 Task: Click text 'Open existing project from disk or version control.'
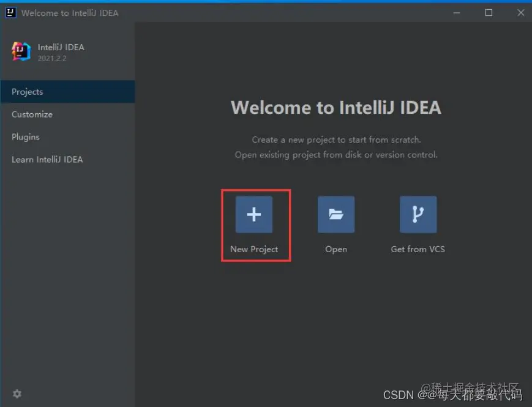[x=336, y=155]
